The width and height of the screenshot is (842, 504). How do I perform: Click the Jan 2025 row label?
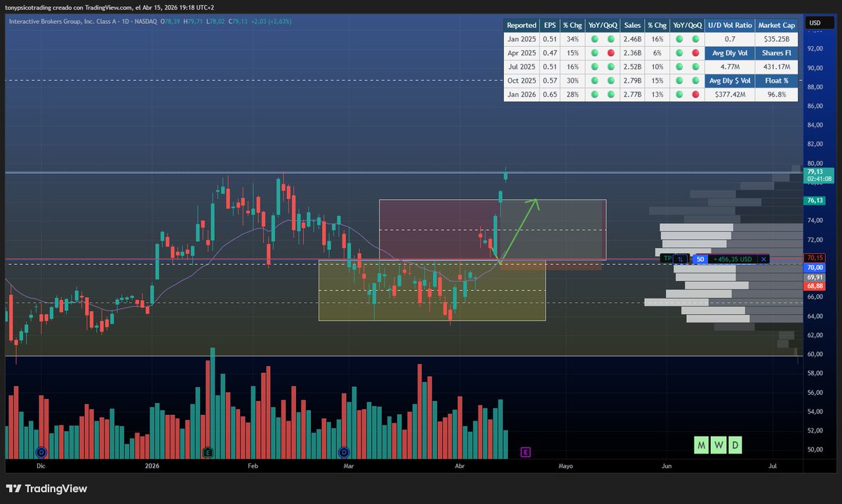point(521,39)
